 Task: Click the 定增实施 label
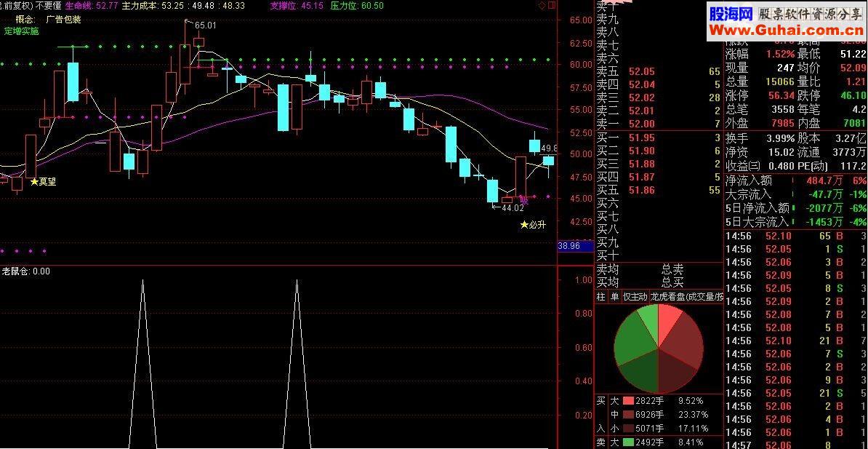pos(21,31)
